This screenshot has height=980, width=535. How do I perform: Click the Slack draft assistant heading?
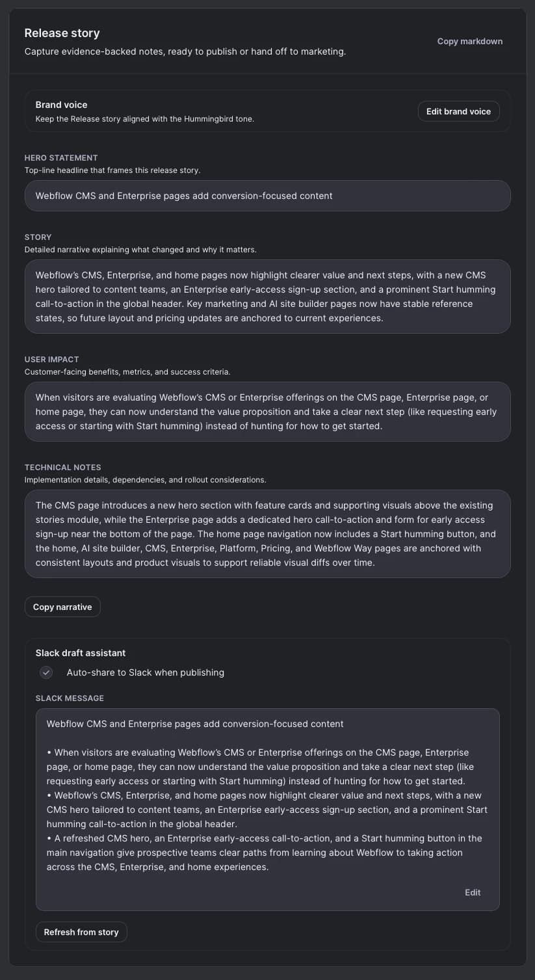[x=80, y=653]
